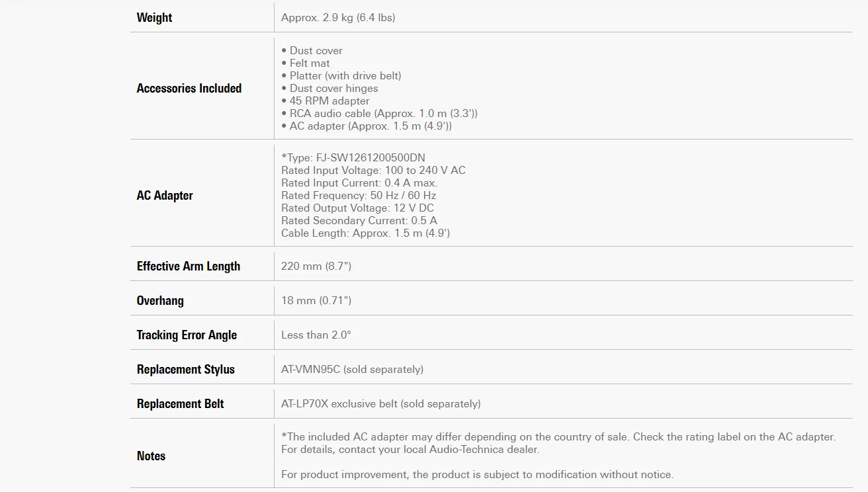868x492 pixels.
Task: Click the Effective Arm Length label
Action: point(189,266)
